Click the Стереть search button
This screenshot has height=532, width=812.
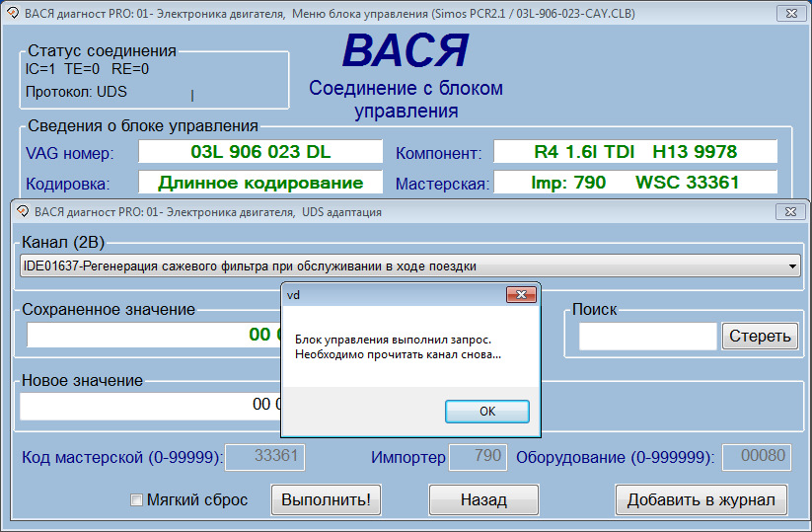tap(760, 337)
